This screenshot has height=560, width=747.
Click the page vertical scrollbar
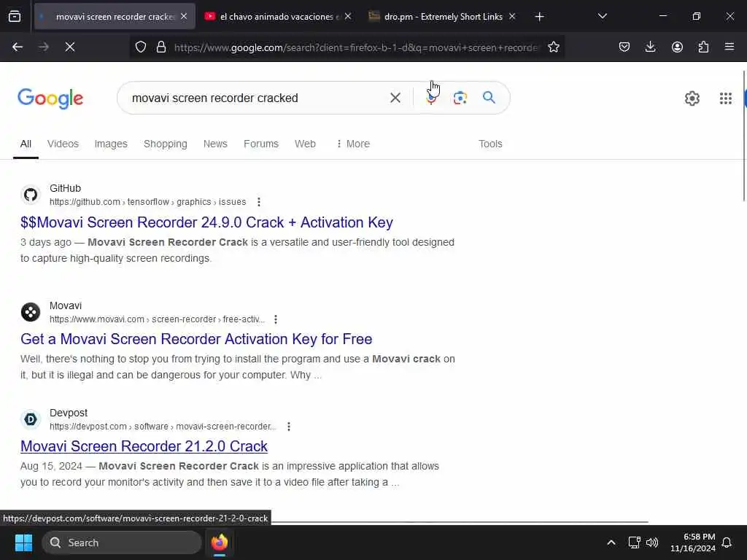(744, 136)
